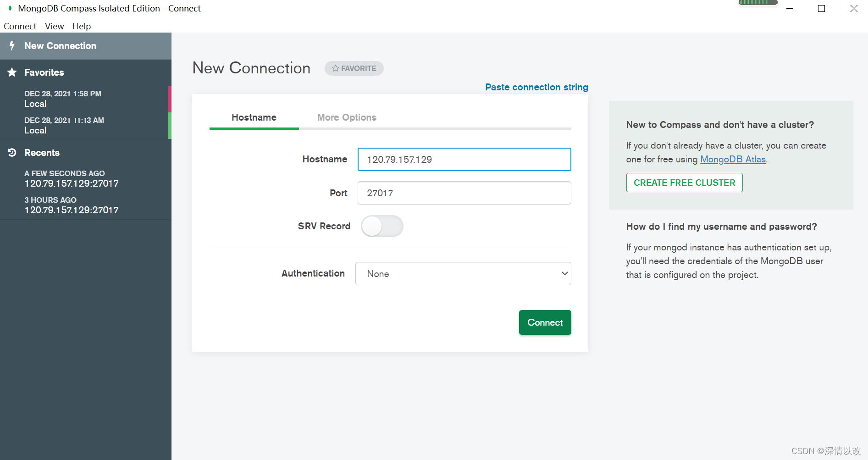
Task: Mark connection with the FAVORITE button
Action: pos(354,68)
